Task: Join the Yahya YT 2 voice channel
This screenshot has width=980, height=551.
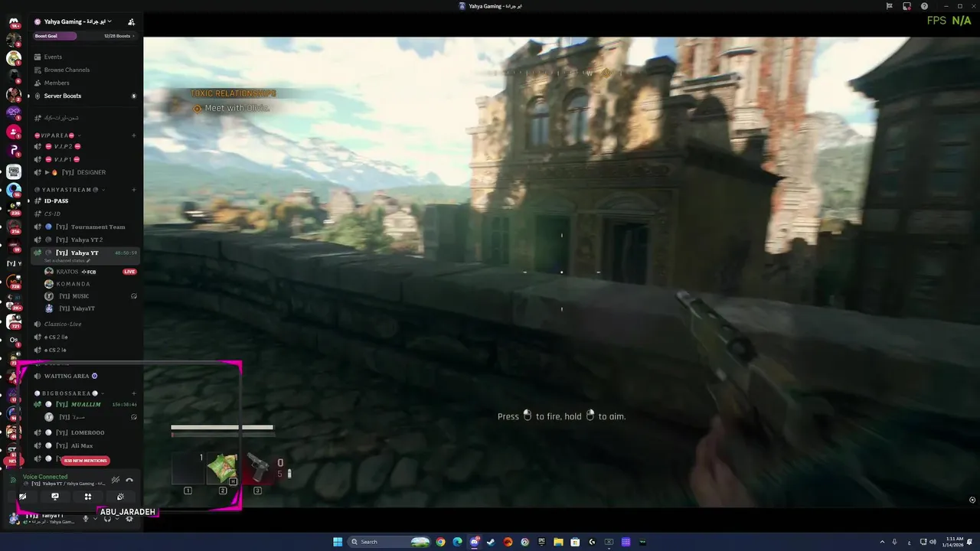Action: (x=87, y=240)
